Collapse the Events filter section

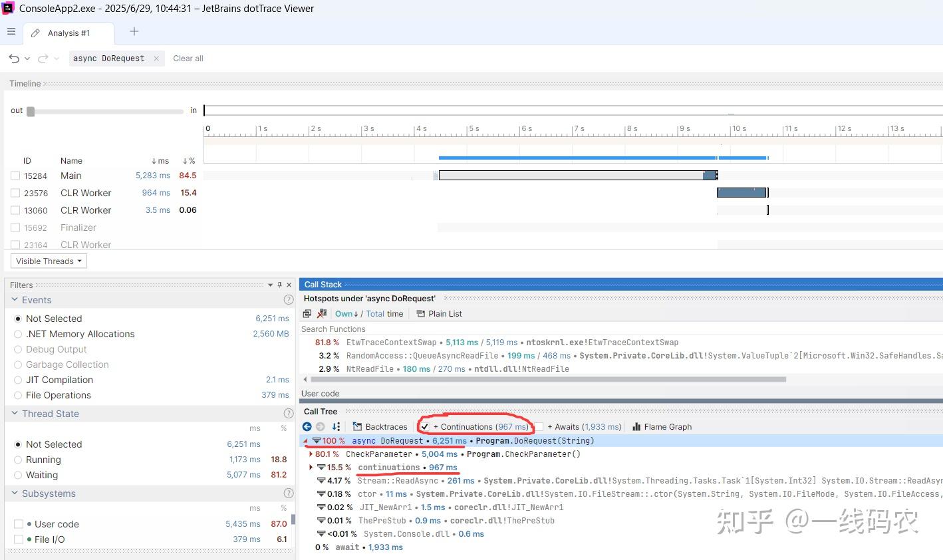[x=15, y=299]
